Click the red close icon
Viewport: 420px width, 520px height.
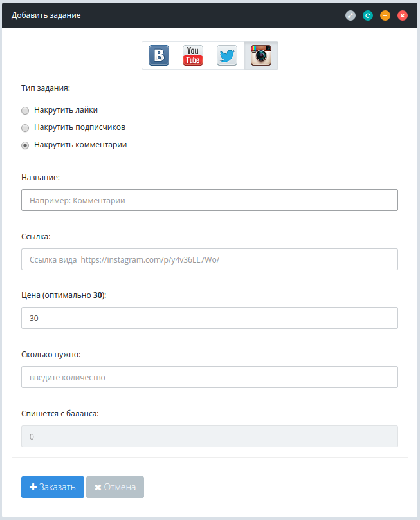pyautogui.click(x=403, y=15)
